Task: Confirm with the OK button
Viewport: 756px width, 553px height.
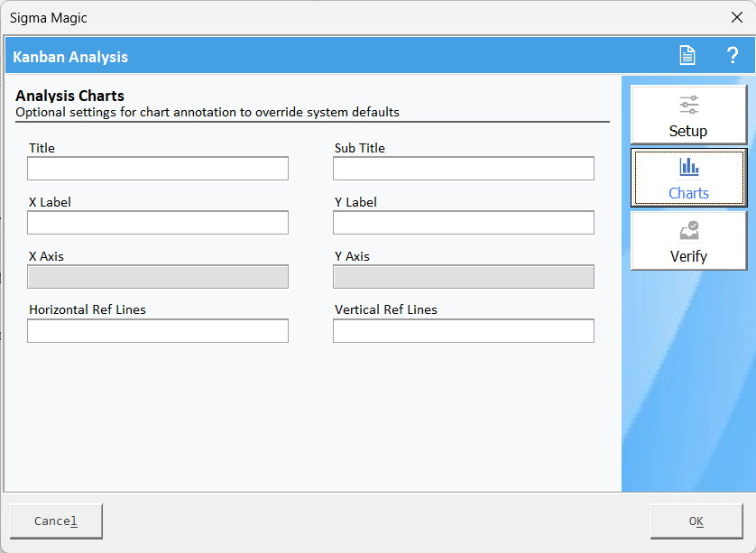Action: 696,521
